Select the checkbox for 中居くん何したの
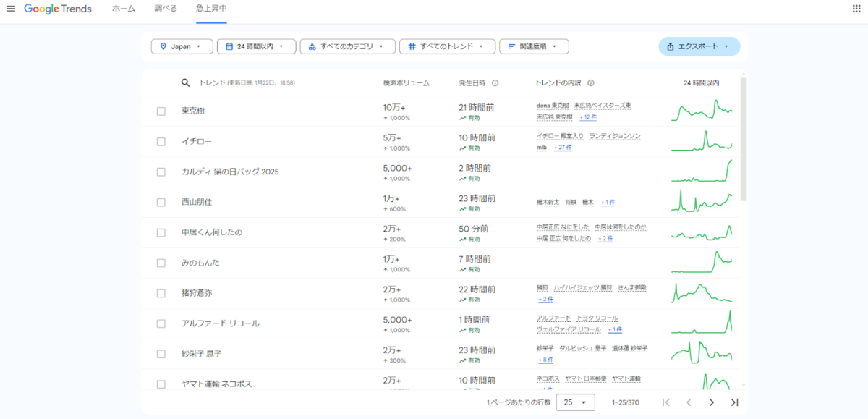 click(161, 233)
